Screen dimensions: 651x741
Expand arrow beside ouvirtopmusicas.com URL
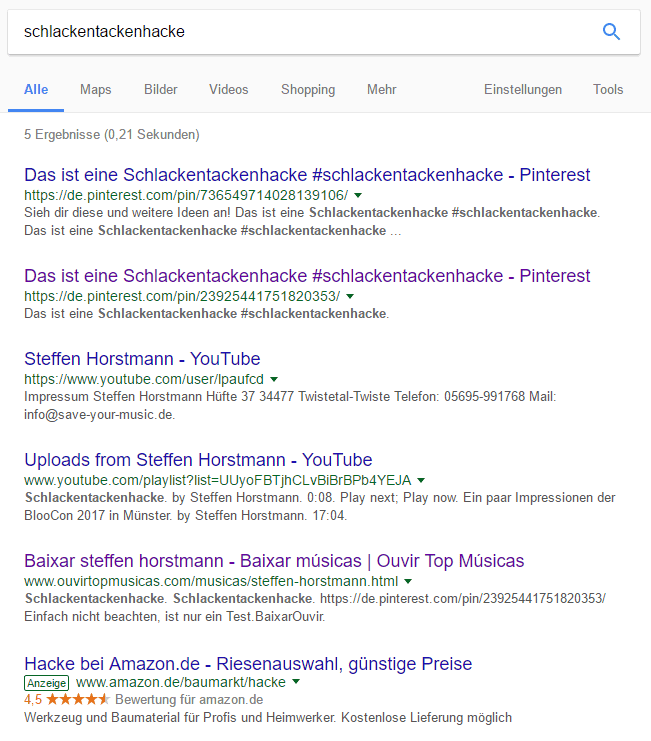tap(408, 581)
